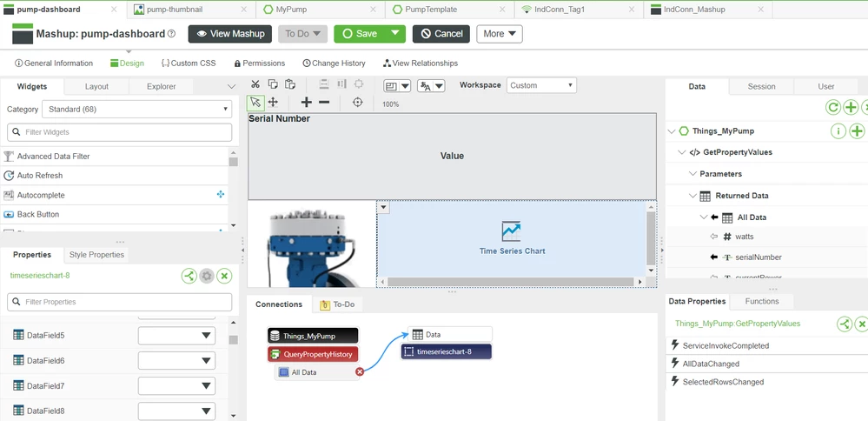Open the More menu
Image resolution: width=868 pixels, height=421 pixels.
[500, 34]
